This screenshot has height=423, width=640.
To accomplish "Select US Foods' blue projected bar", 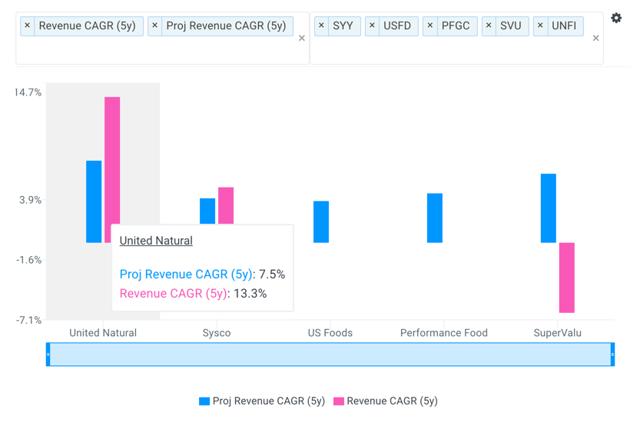I will click(x=321, y=222).
